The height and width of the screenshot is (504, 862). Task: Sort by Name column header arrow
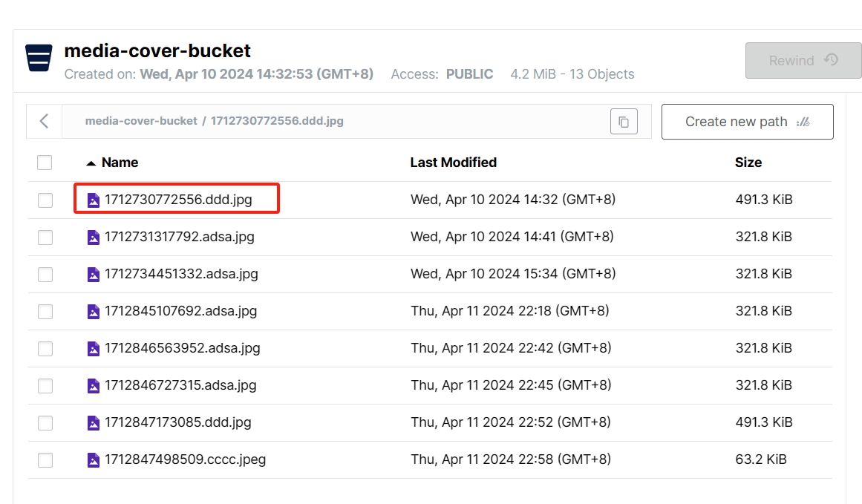pyautogui.click(x=91, y=163)
